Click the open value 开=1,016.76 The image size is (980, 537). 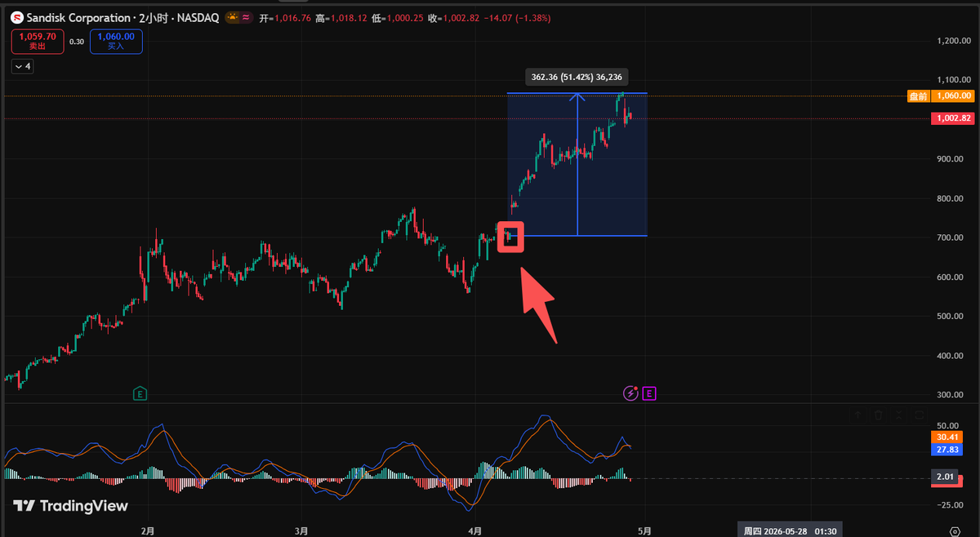(287, 18)
